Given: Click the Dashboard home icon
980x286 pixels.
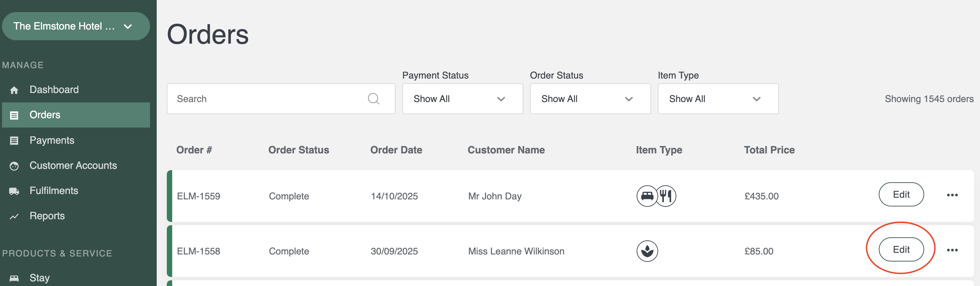Looking at the screenshot, I should pos(14,90).
